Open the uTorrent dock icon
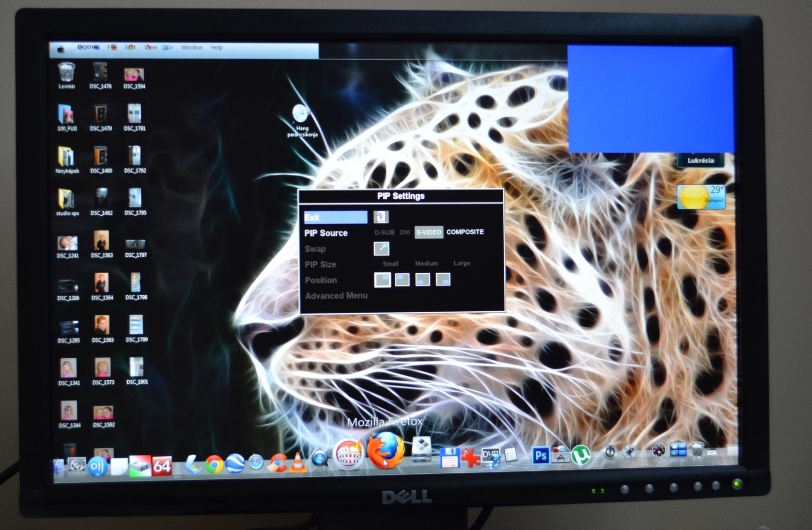Viewport: 812px width, 530px height. [581, 456]
